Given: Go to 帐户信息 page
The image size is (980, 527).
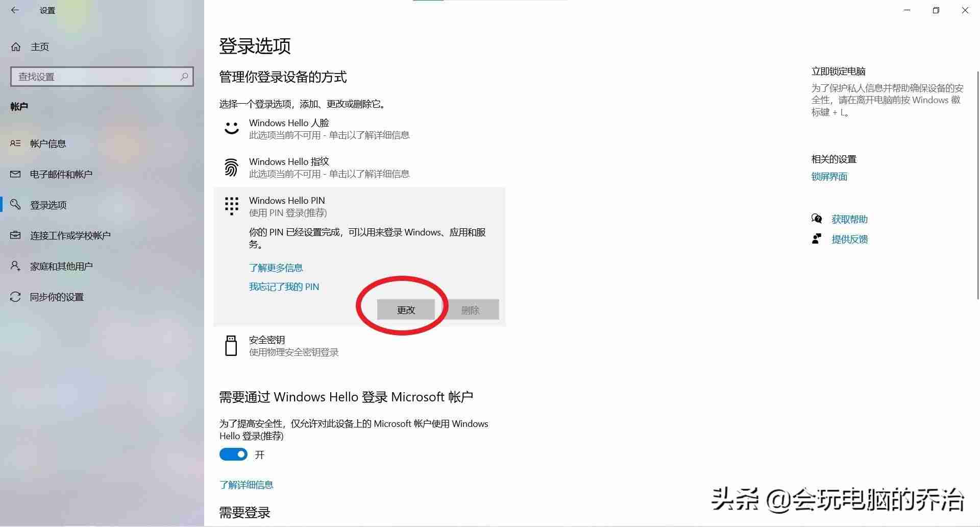Looking at the screenshot, I should tap(48, 143).
